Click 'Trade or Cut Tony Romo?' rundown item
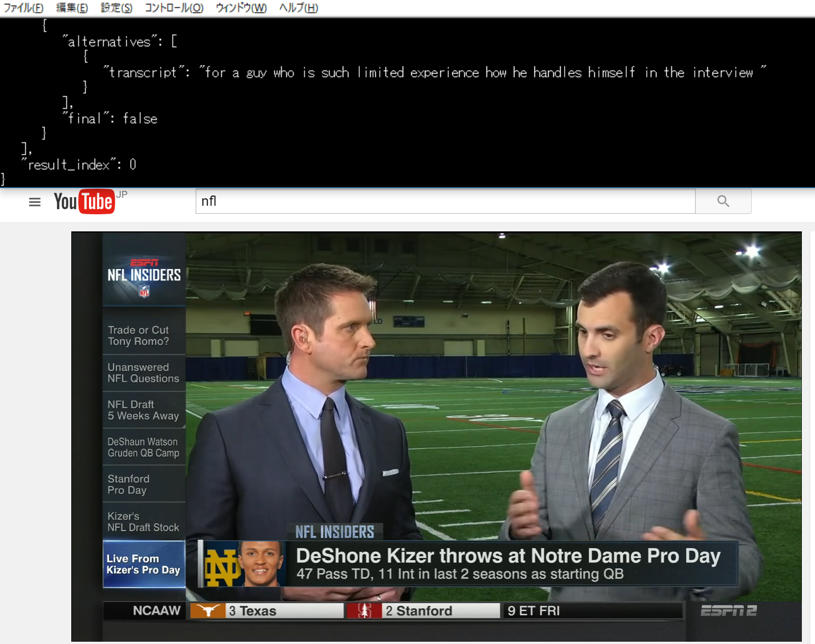Viewport: 815px width, 644px height. pos(144,336)
